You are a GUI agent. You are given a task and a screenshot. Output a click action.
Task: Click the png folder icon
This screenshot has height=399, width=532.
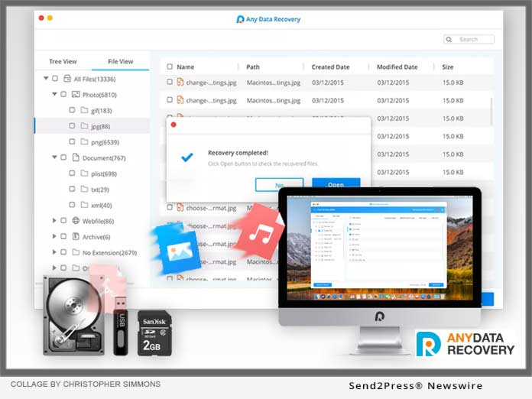coord(84,141)
